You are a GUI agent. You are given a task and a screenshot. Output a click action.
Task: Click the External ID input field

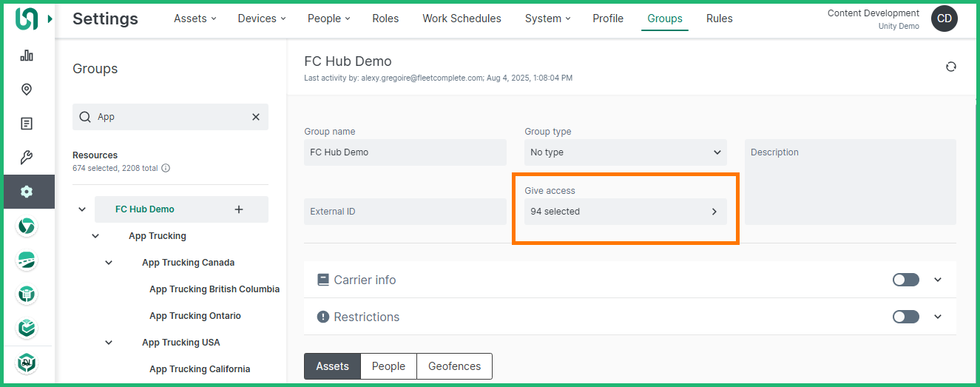pyautogui.click(x=405, y=212)
